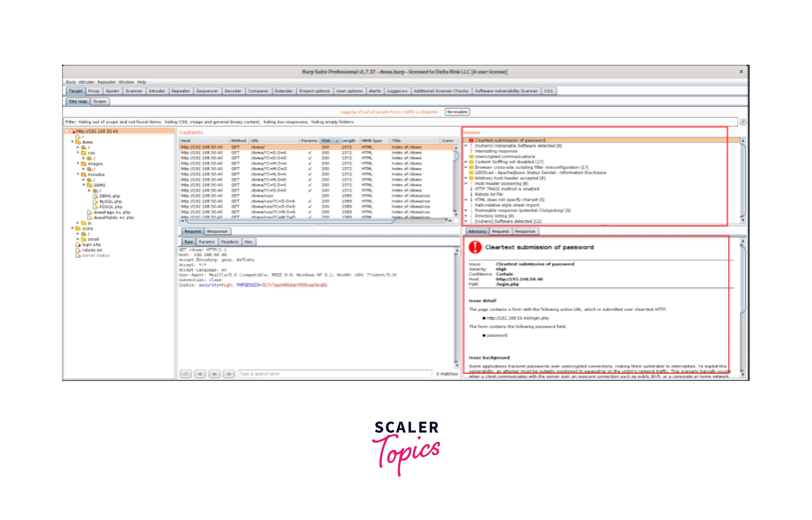Screen dimensions: 812x520
Task: Expand the js folder node
Action: pyautogui.click(x=78, y=223)
